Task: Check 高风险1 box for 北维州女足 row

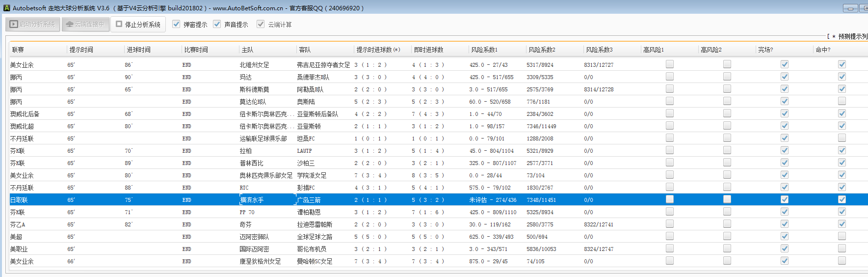Action: tap(669, 64)
